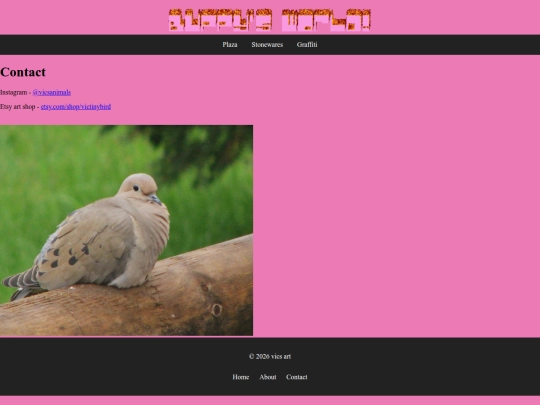Open the About footer link

coord(268,377)
